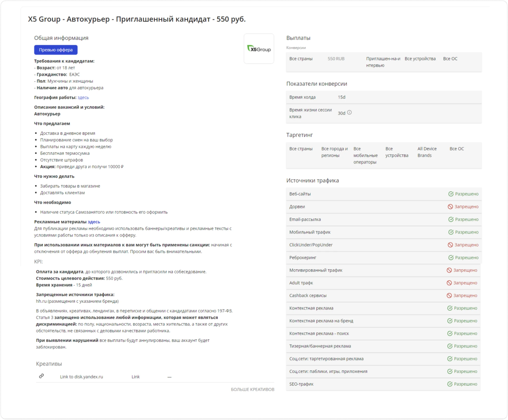Viewport: 508px width, 420px height.
Task: Click Время жизни сессии клика label
Action: 310,113
